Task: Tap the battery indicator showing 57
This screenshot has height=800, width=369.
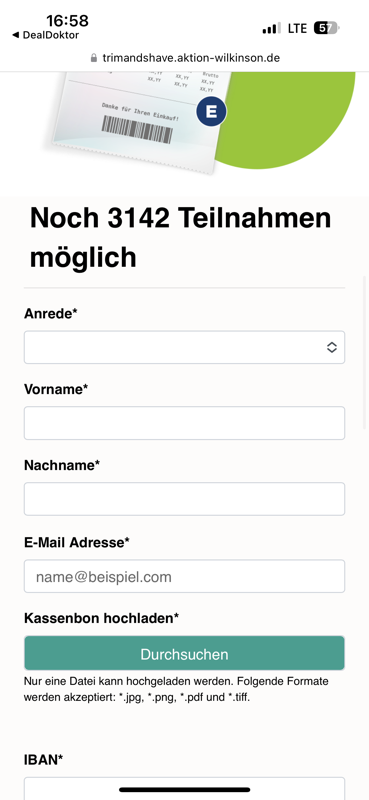Action: 327,28
